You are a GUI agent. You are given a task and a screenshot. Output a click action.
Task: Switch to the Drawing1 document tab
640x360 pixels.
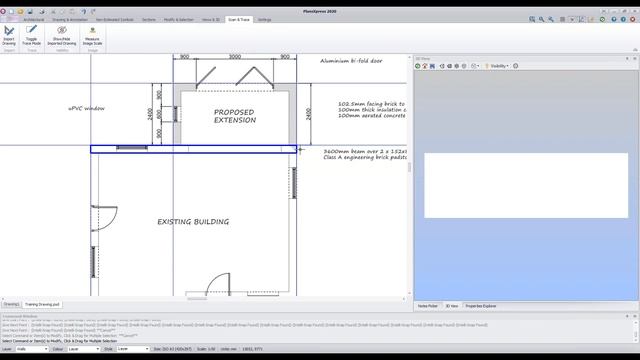tap(11, 304)
